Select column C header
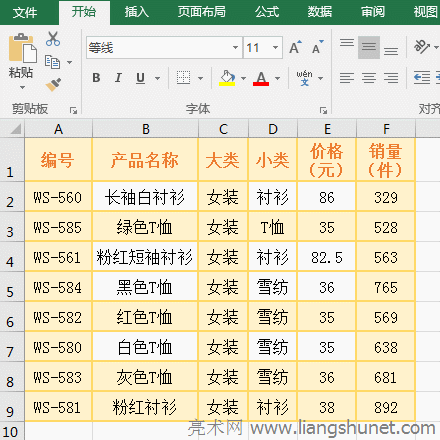Image resolution: width=440 pixels, height=440 pixels. pyautogui.click(x=223, y=129)
